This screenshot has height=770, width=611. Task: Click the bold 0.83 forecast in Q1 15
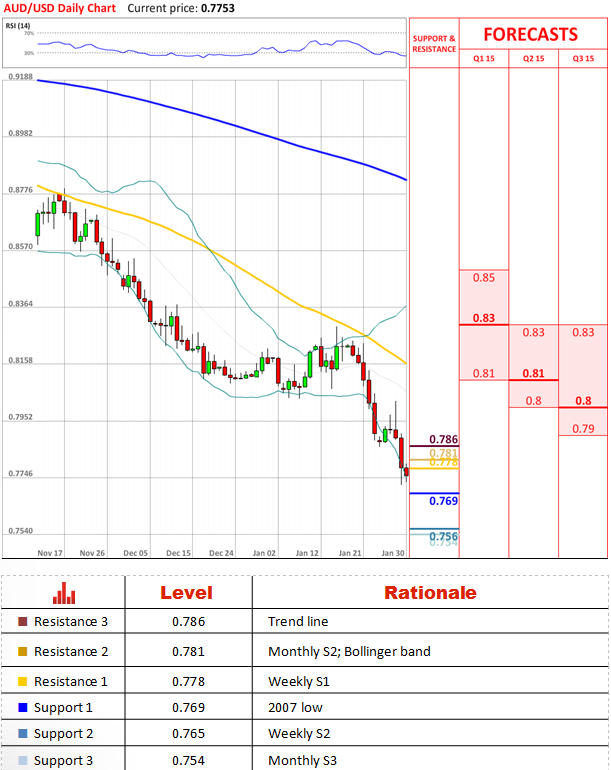tap(484, 318)
